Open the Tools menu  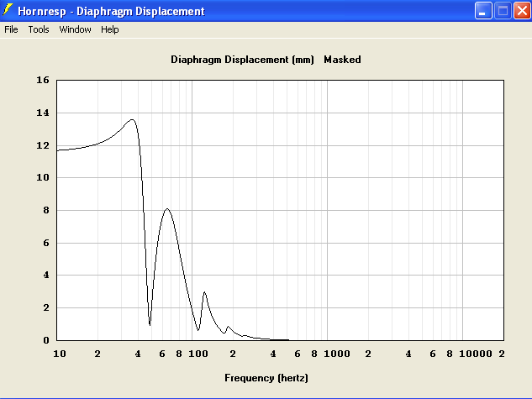(x=39, y=29)
